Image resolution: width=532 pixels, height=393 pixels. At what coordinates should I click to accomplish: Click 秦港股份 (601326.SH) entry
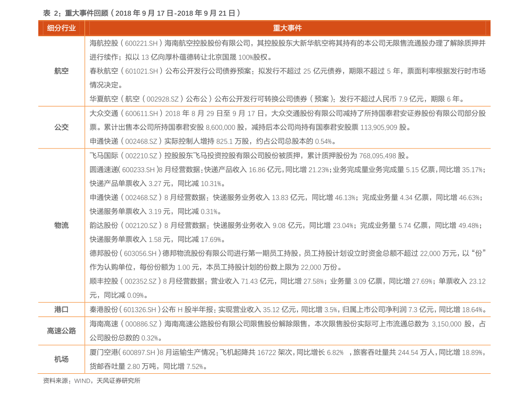289,310
